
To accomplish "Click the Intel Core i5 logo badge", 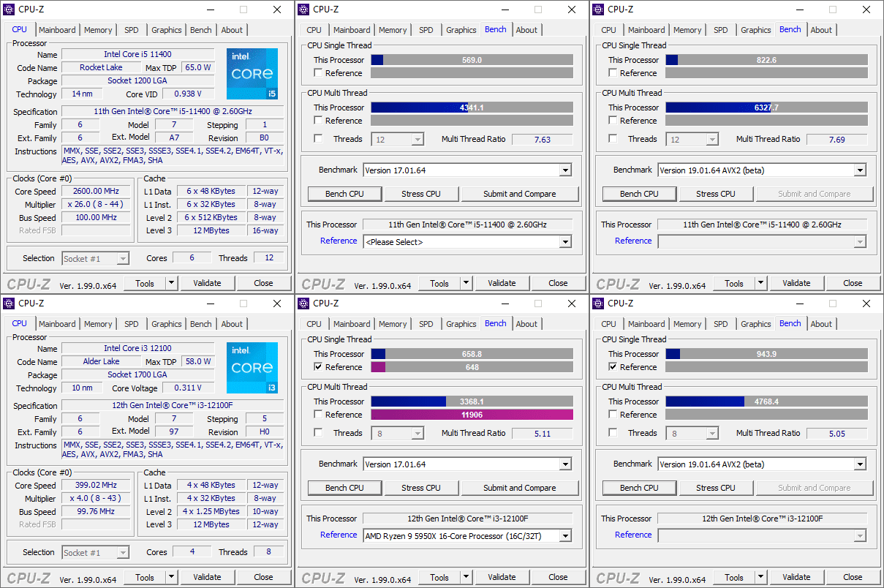I will pyautogui.click(x=252, y=74).
